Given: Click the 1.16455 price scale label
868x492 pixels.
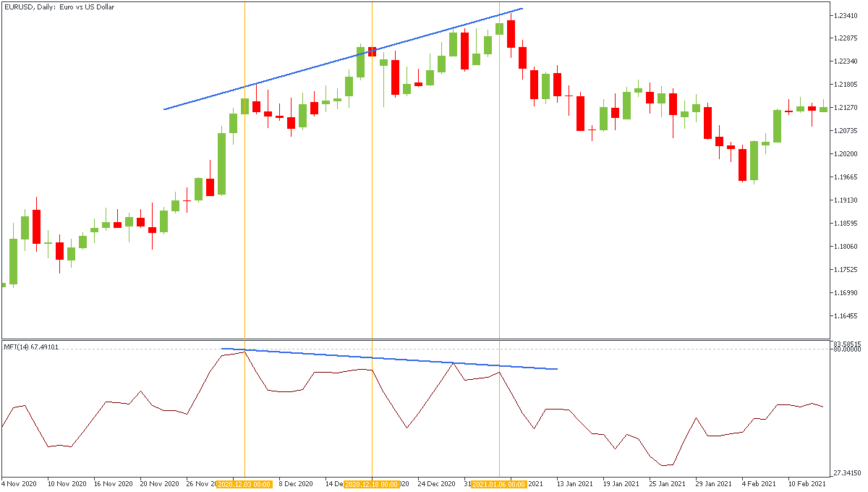Looking at the screenshot, I should [x=844, y=315].
